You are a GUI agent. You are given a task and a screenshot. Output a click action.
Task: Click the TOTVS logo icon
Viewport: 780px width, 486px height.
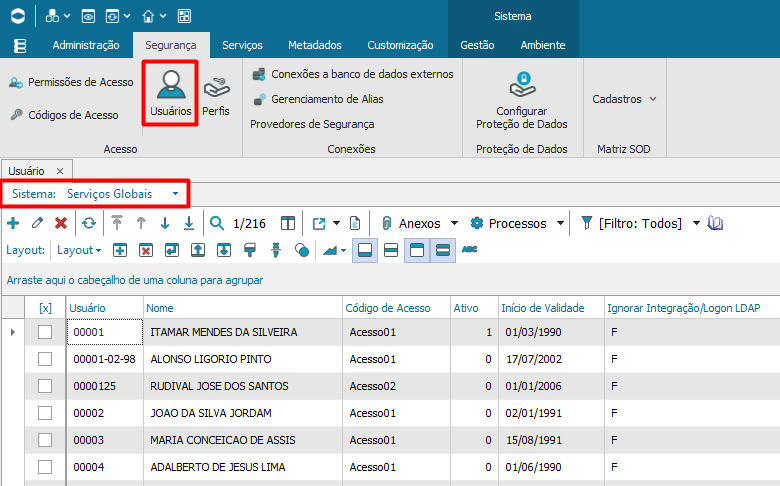click(18, 16)
